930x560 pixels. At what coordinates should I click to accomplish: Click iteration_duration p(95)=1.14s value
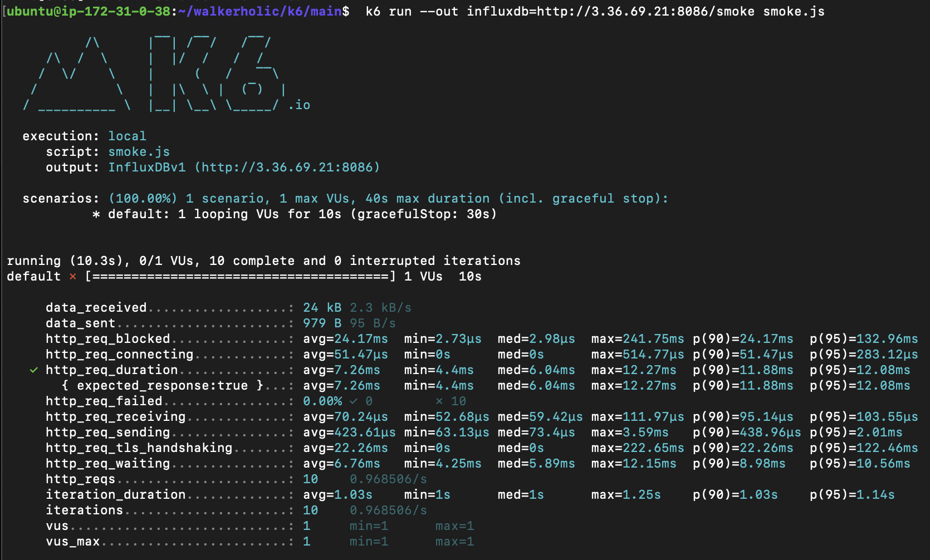[x=852, y=495]
